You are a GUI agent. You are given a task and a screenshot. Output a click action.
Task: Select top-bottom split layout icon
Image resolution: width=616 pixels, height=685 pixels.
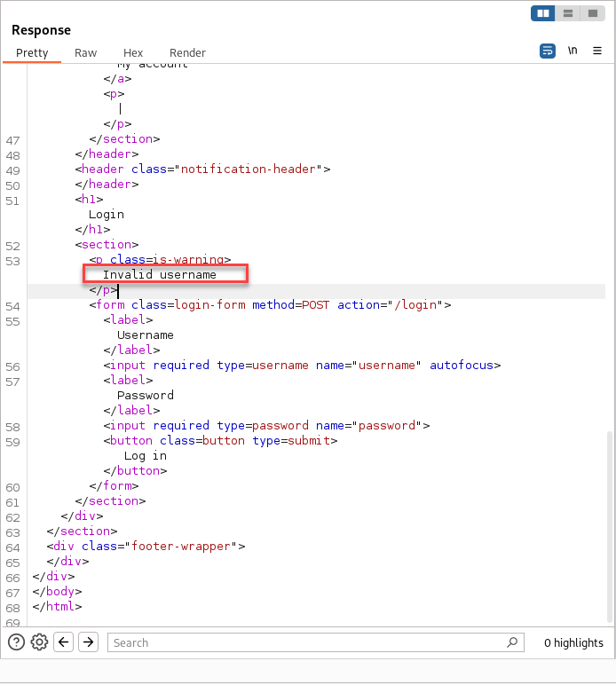(x=567, y=13)
